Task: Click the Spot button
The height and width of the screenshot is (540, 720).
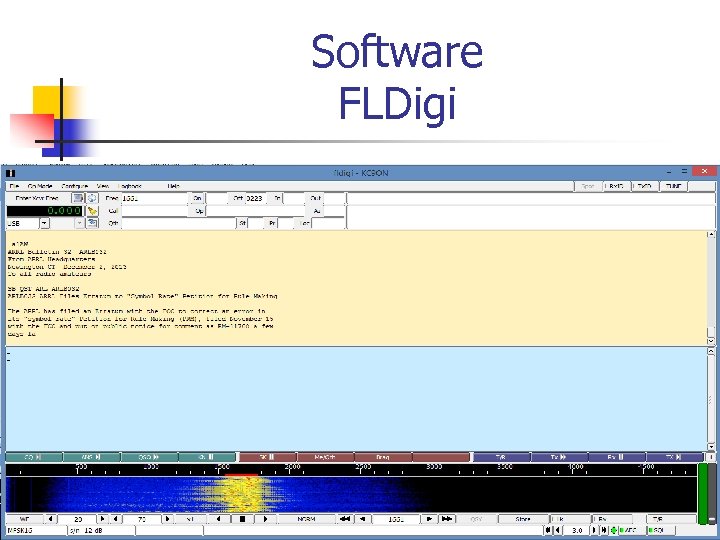Action: pyautogui.click(x=588, y=186)
